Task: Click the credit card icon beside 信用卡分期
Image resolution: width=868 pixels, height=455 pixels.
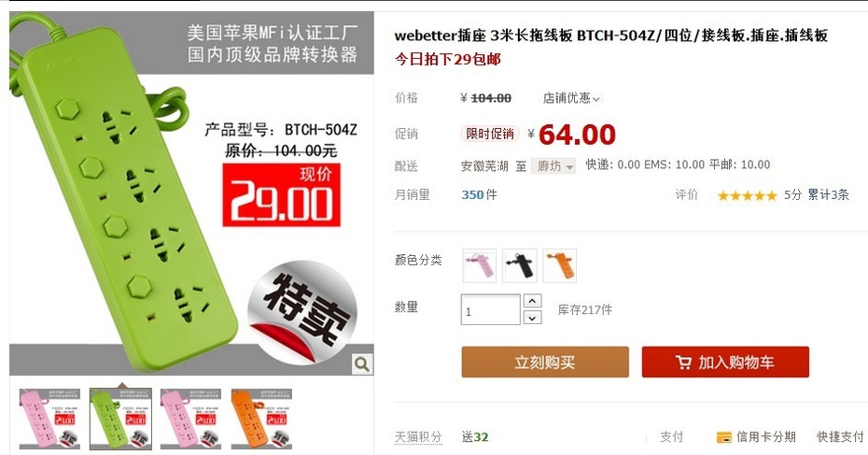Action: click(x=724, y=437)
